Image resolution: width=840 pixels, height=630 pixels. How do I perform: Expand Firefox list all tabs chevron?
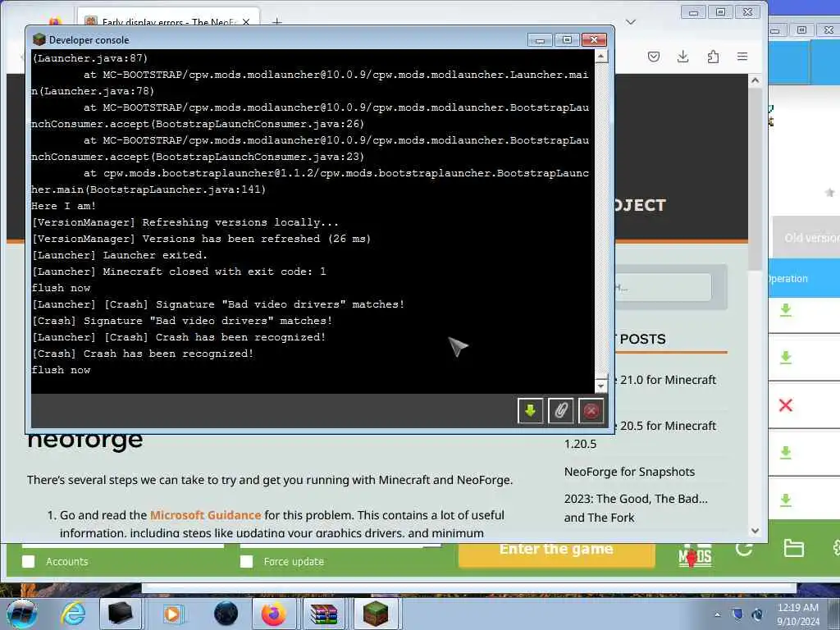tap(631, 22)
